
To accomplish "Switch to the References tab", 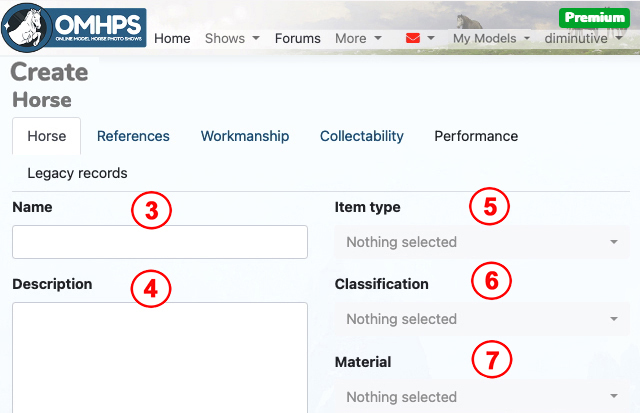I will click(x=133, y=136).
